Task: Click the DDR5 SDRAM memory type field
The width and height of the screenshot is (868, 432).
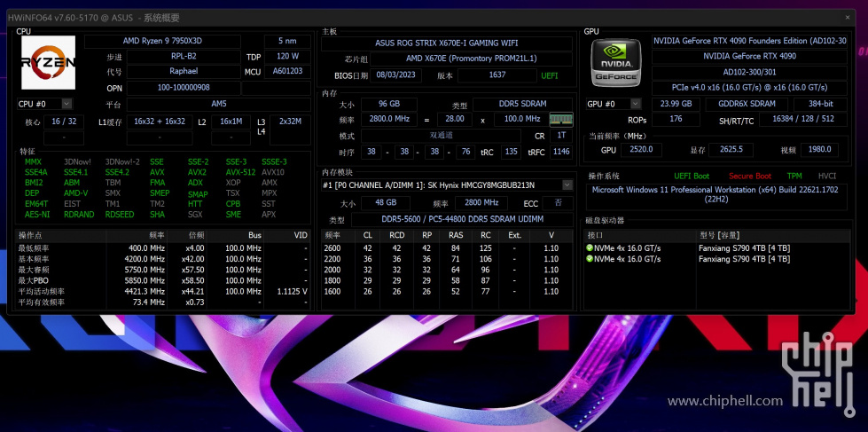Action: pos(522,104)
